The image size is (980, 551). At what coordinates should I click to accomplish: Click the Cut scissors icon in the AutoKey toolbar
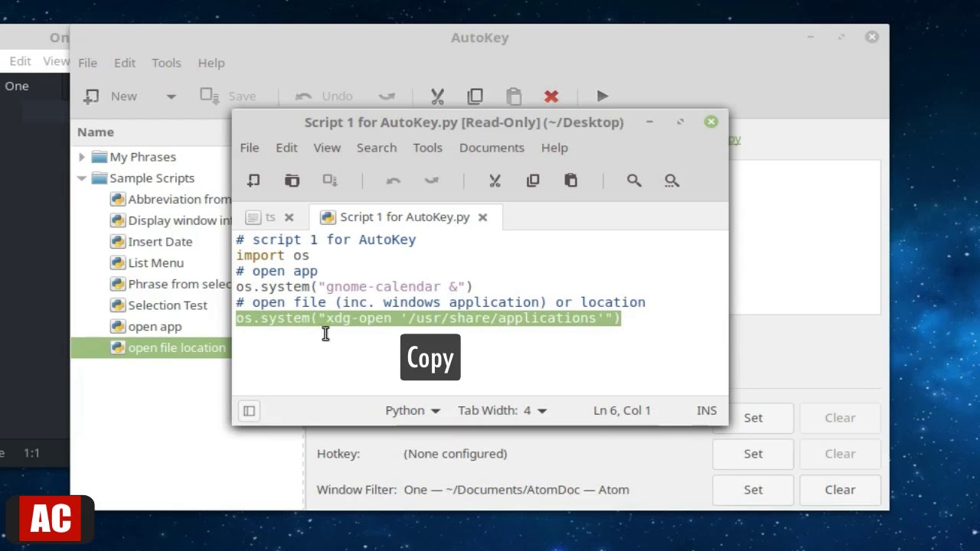point(437,96)
